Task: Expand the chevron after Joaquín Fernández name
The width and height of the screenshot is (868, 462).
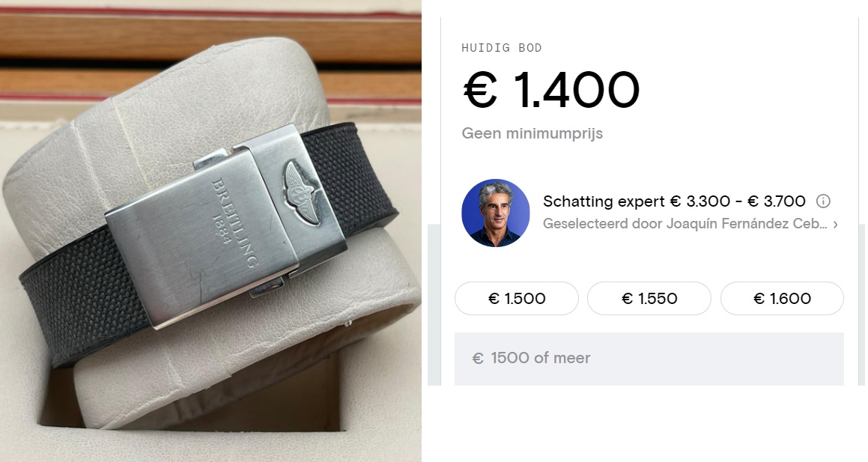Action: tap(835, 225)
